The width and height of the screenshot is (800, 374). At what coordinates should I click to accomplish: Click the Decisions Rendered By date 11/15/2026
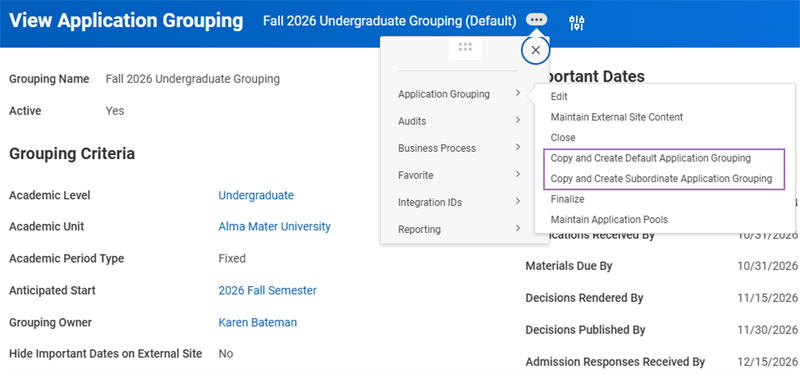[768, 298]
